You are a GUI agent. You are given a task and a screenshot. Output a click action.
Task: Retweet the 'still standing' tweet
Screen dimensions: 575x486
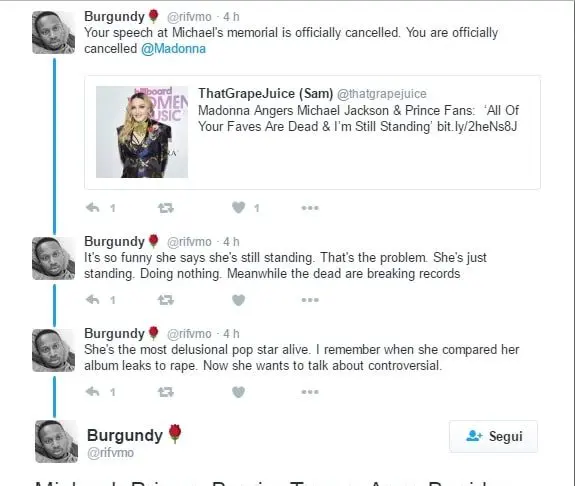(166, 300)
